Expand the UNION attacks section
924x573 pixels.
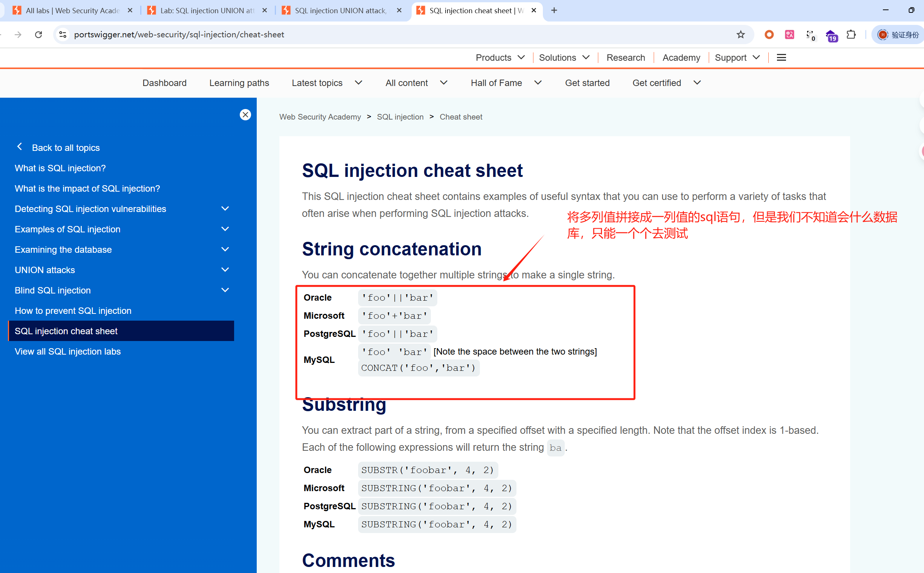[x=225, y=270]
